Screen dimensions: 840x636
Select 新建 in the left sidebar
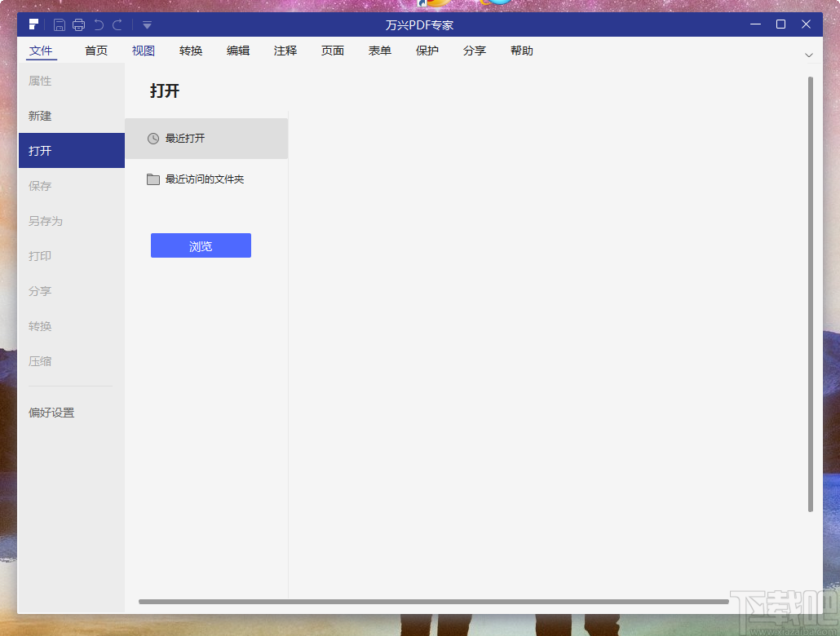(x=40, y=116)
